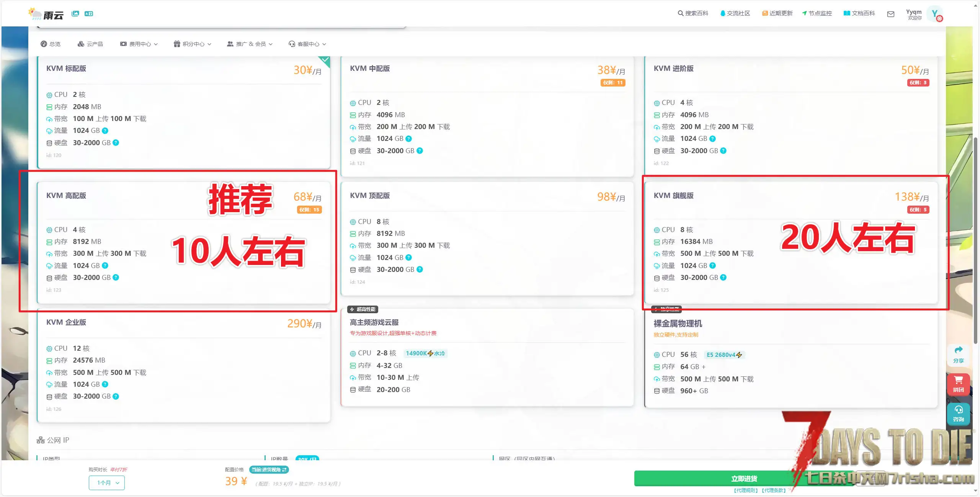Screen dimensions: 980x497
Task: Expand the 费用中心 menu
Action: click(139, 44)
